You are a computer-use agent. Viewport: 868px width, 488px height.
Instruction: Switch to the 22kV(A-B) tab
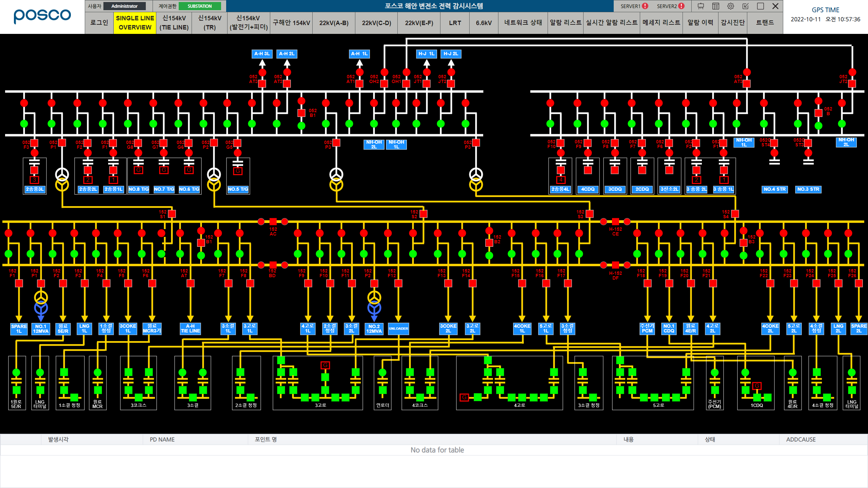(x=333, y=23)
